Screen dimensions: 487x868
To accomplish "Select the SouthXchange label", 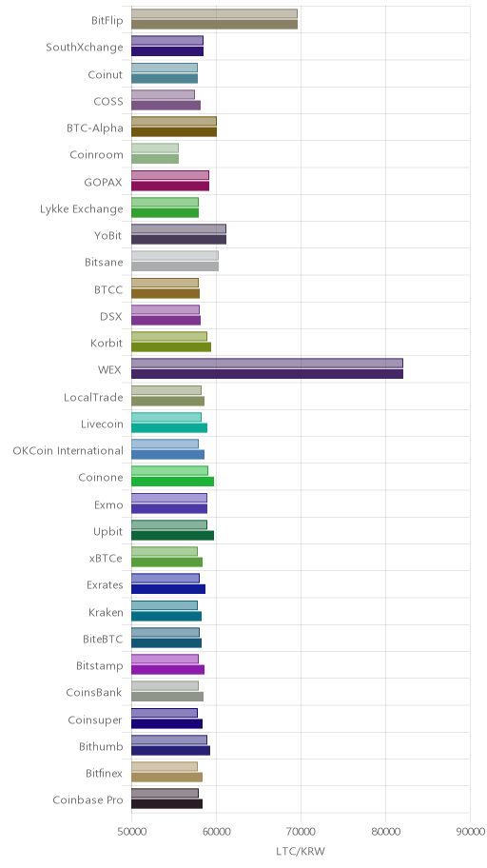I will click(85, 47).
